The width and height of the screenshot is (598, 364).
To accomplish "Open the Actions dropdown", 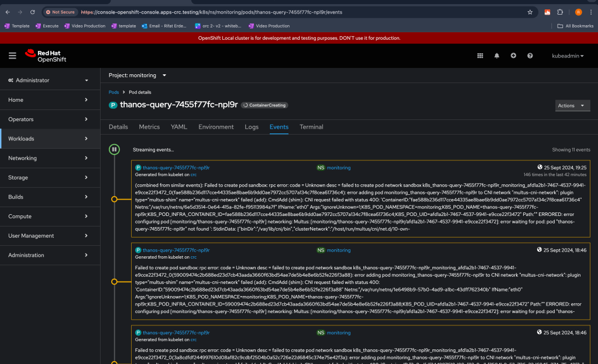I will [x=572, y=106].
